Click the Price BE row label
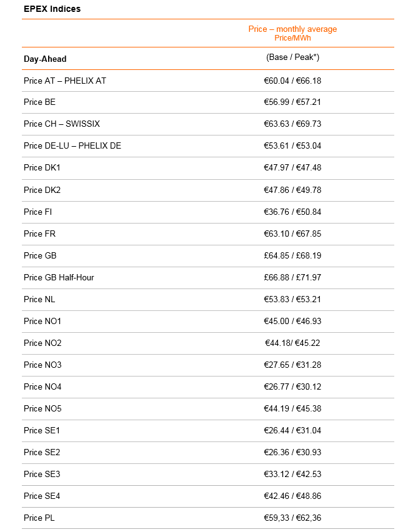This screenshot has height=532, width=418. point(39,102)
